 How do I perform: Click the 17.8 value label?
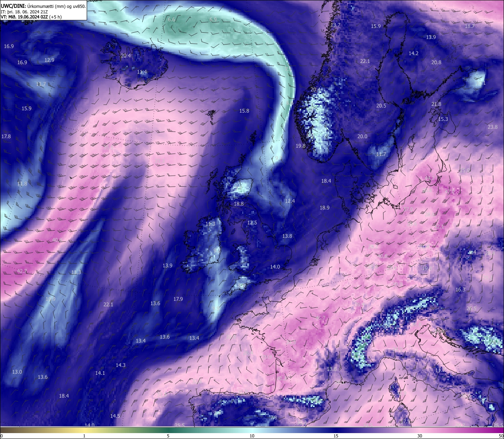(x=6, y=137)
